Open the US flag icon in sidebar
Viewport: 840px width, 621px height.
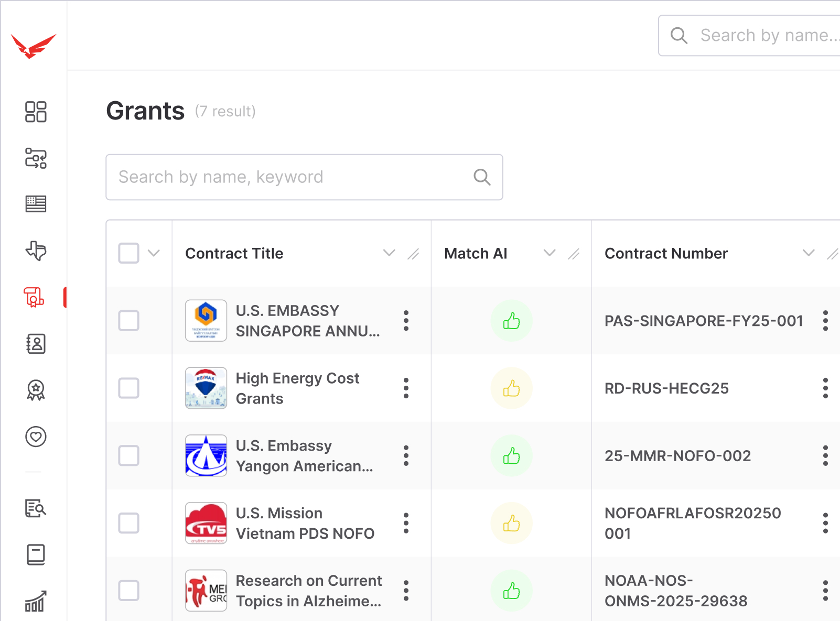pyautogui.click(x=36, y=204)
